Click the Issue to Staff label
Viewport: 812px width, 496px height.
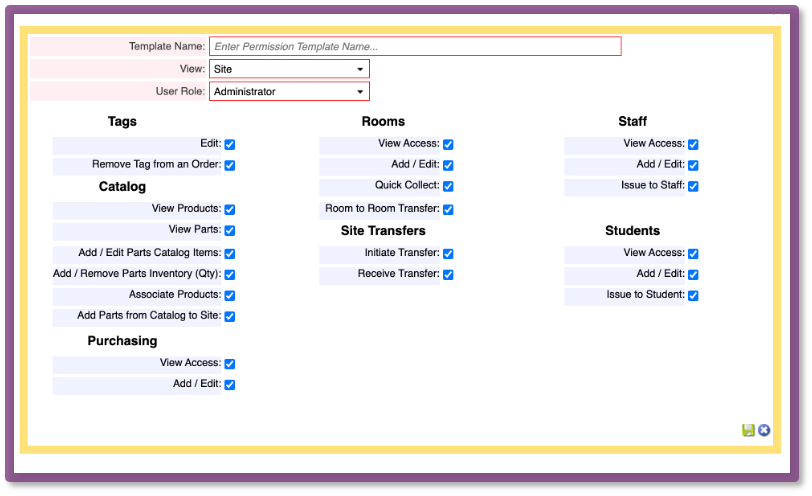(652, 185)
